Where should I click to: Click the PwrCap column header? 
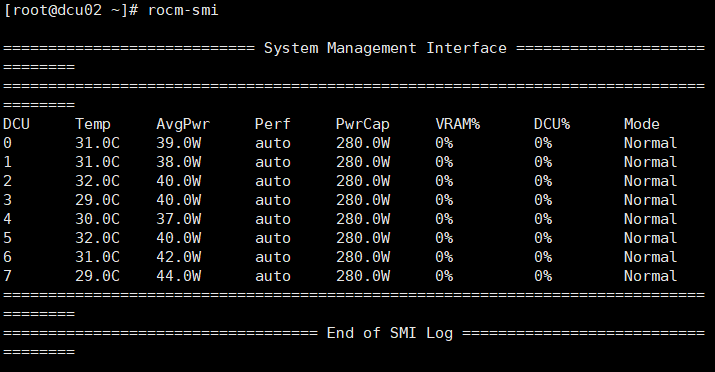363,124
